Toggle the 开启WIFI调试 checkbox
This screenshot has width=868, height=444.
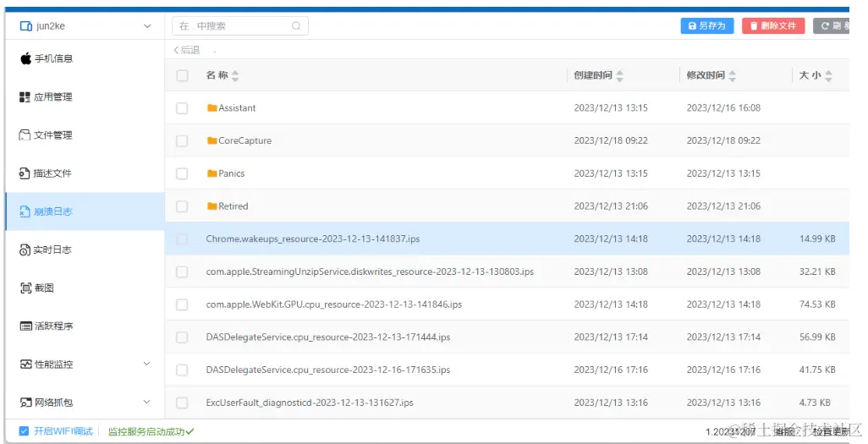click(24, 430)
